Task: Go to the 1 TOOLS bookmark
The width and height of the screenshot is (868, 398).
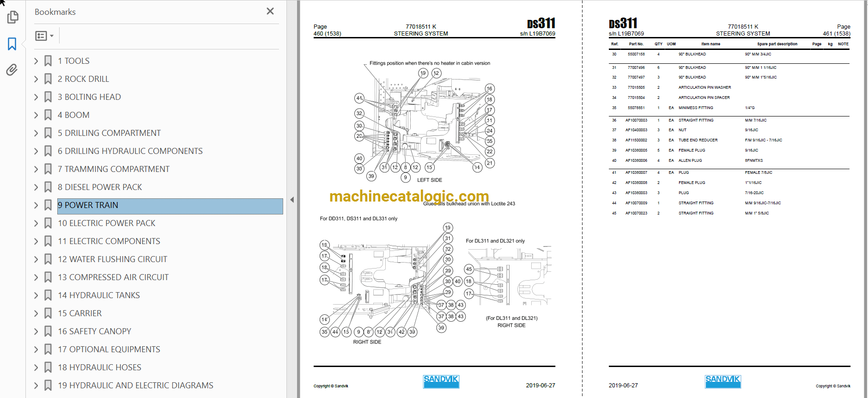Action: [x=73, y=61]
